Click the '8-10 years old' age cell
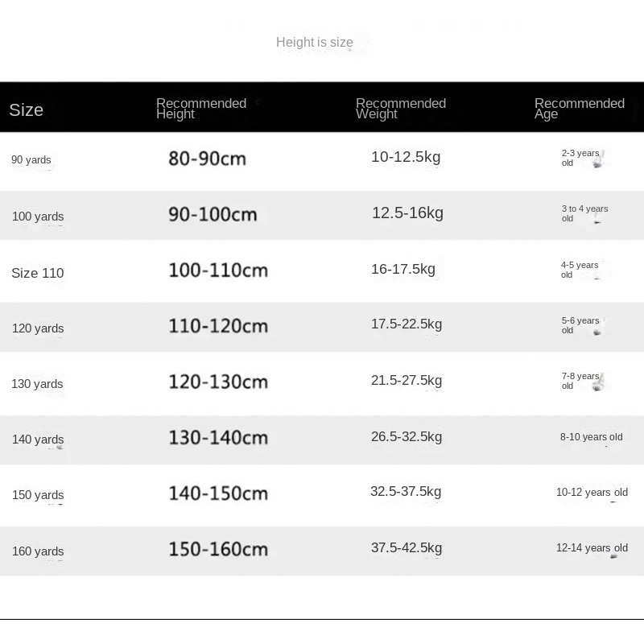 tap(592, 437)
